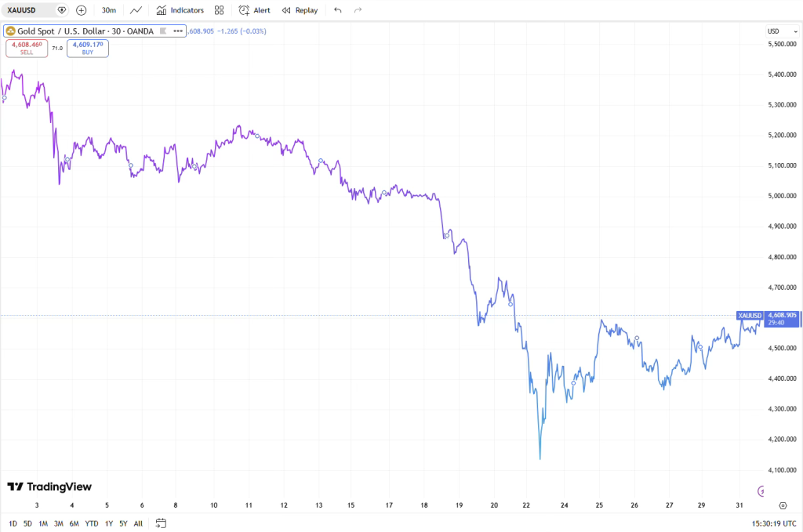The image size is (803, 532).
Task: Open the indicator templates grid icon
Action: [x=219, y=10]
